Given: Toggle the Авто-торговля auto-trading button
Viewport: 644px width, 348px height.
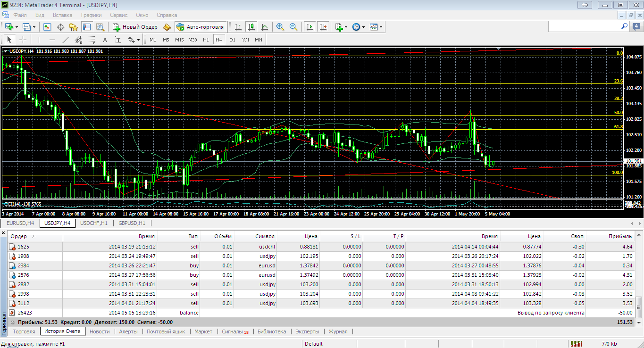Looking at the screenshot, I should point(200,27).
